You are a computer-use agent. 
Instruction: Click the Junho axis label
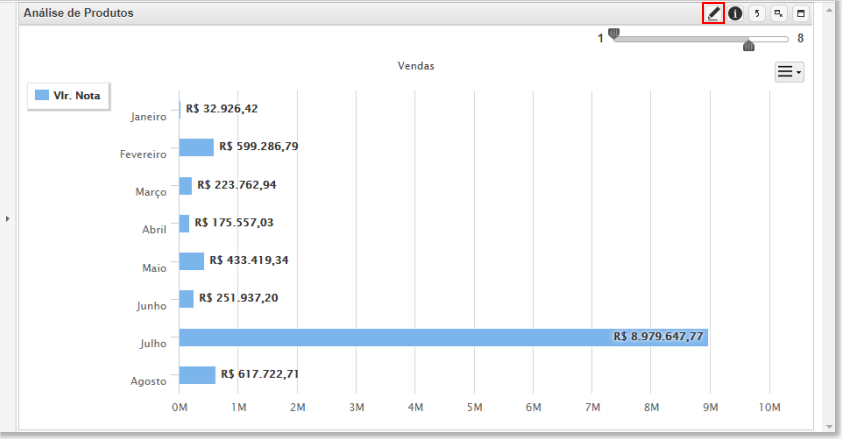tap(151, 306)
